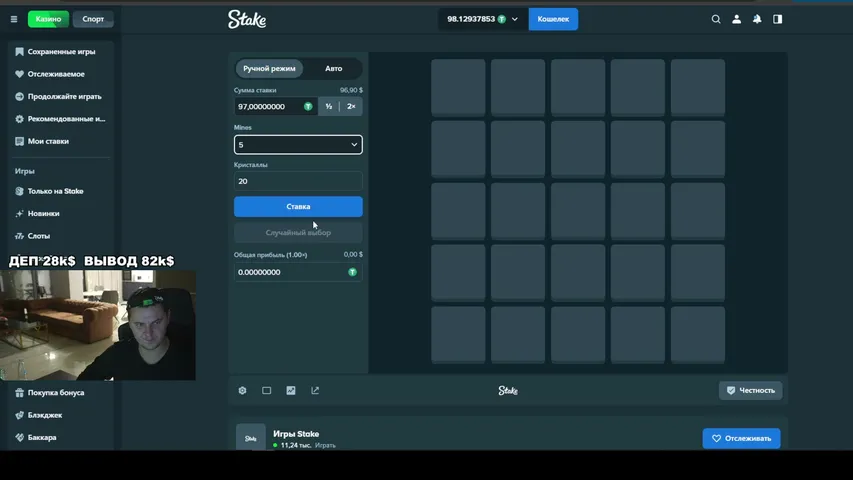The height and width of the screenshot is (480, 853).
Task: Open the notifications bell icon
Action: (x=757, y=19)
